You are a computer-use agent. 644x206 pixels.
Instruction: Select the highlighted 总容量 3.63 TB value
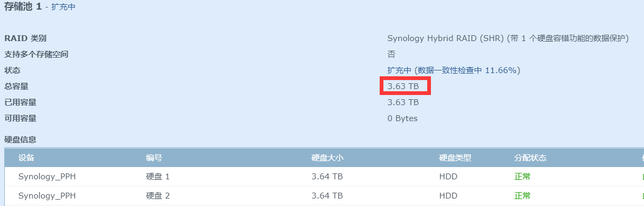click(x=403, y=86)
